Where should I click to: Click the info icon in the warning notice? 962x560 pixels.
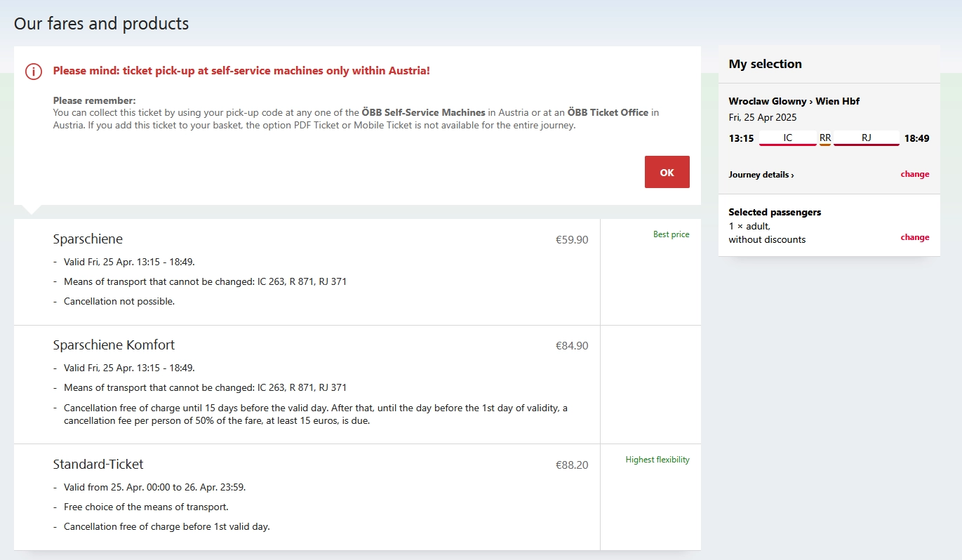[x=34, y=71]
